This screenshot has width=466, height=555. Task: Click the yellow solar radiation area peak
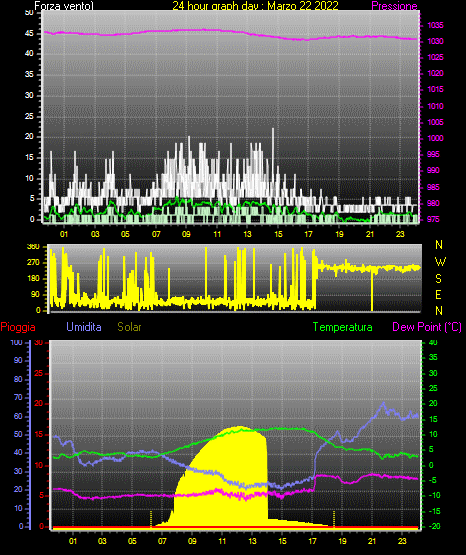[x=239, y=427]
